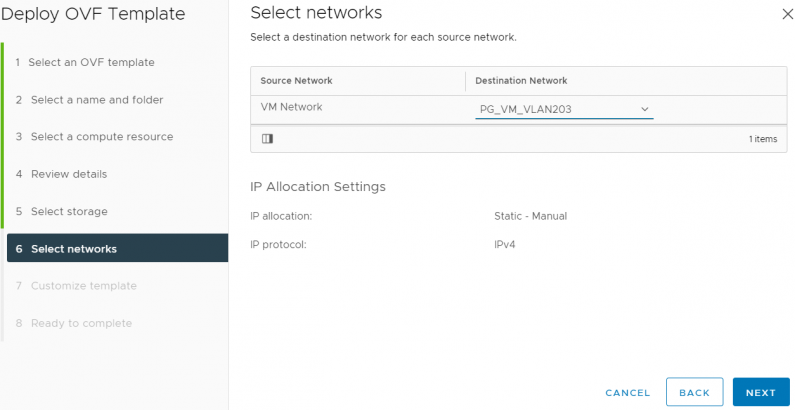Go to step 5 Select storage
Image resolution: width=795 pixels, height=410 pixels.
(69, 212)
